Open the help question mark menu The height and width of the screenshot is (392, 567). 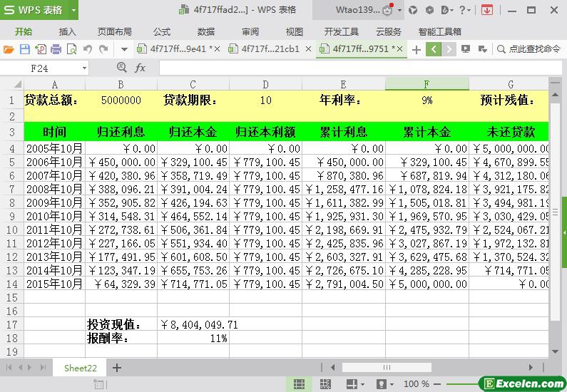[x=464, y=10]
